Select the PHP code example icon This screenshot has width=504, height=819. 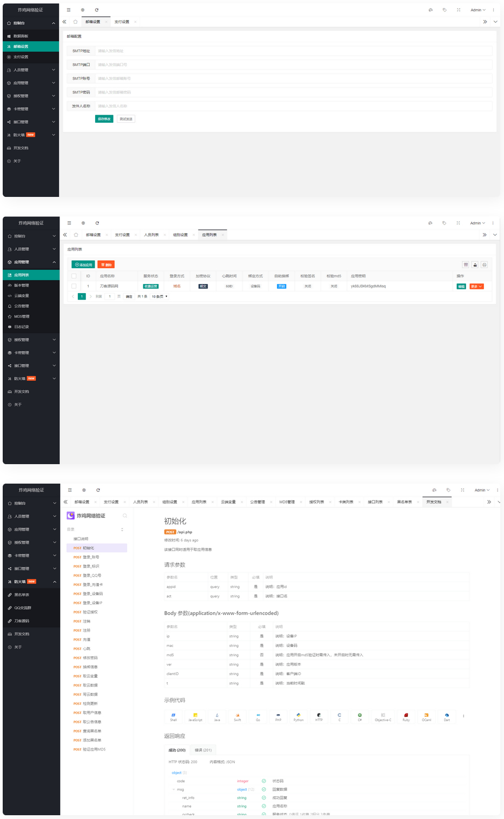278,717
